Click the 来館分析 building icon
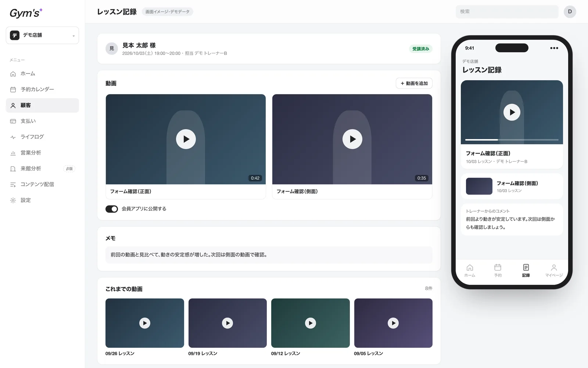588x368 pixels. point(13,169)
